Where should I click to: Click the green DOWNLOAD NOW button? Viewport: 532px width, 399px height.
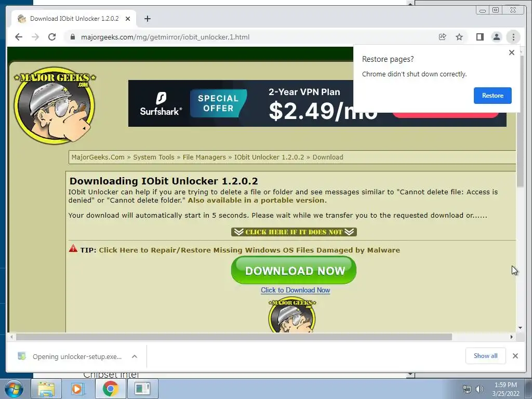[294, 270]
